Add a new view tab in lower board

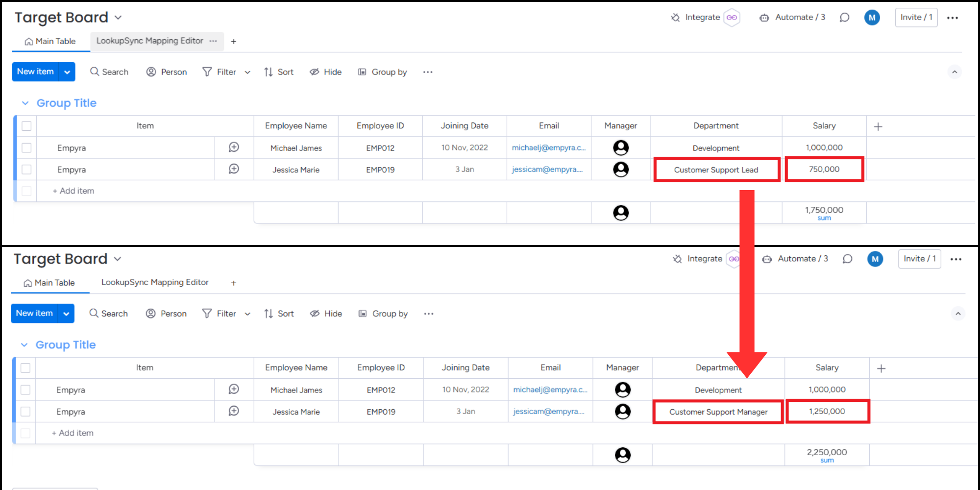tap(234, 283)
